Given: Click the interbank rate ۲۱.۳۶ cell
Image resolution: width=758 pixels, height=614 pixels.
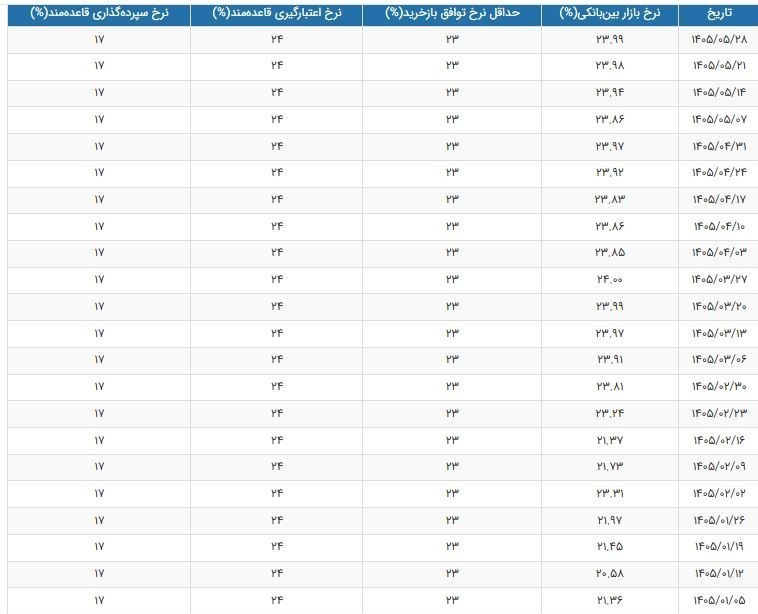Looking at the screenshot, I should pyautogui.click(x=610, y=600).
